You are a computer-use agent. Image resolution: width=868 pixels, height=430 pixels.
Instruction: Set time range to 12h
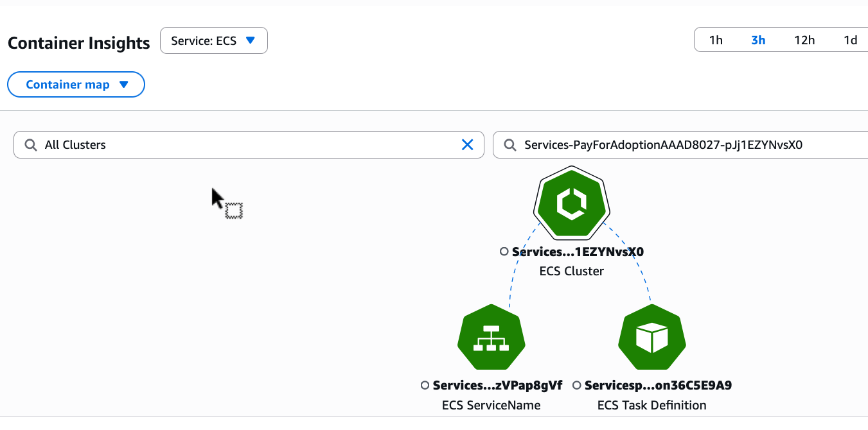coord(804,40)
